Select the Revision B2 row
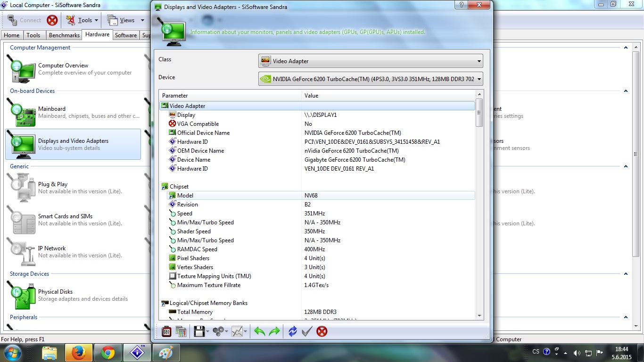 tap(317, 205)
